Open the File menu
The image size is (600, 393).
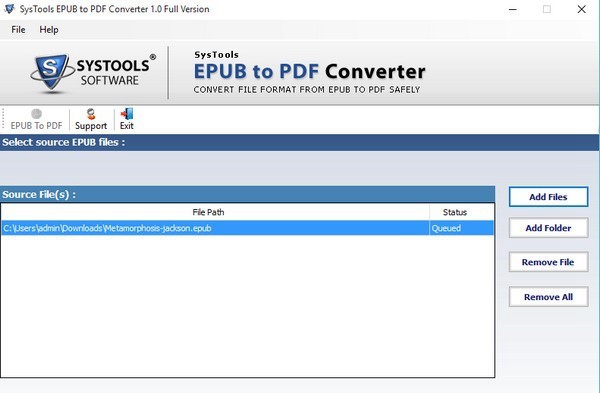(18, 29)
